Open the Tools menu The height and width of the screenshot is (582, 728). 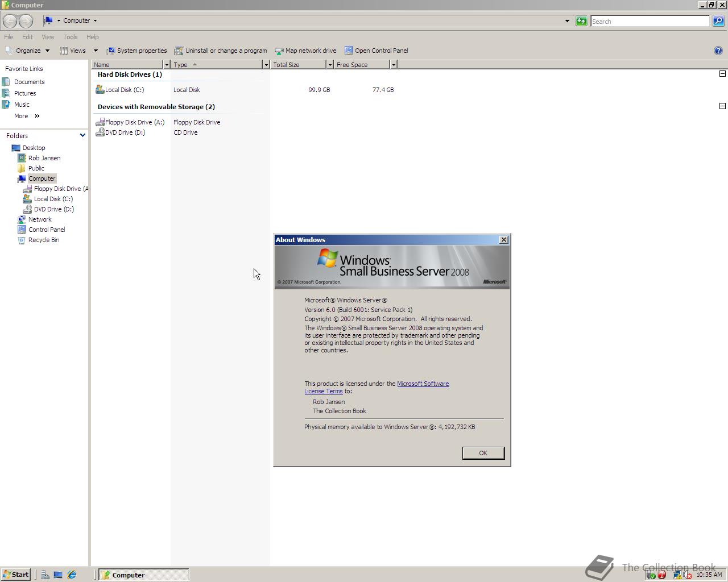click(71, 37)
